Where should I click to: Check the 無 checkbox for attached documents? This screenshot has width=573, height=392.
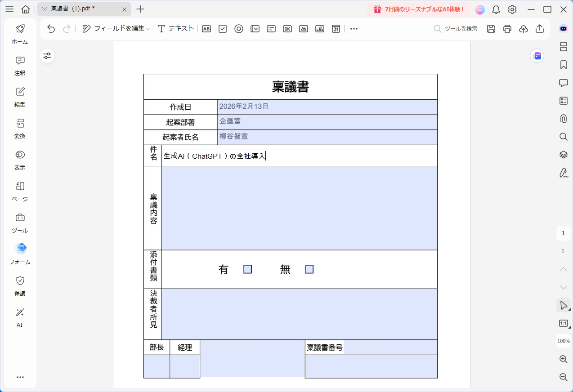point(309,269)
